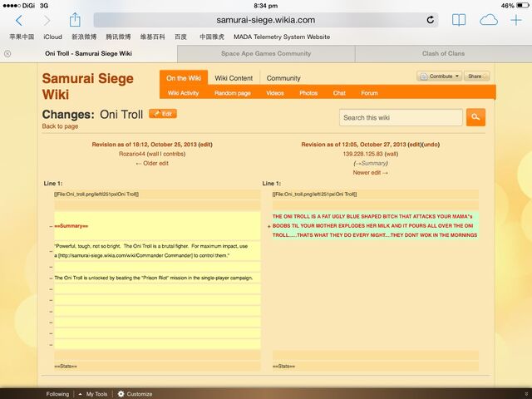Click the wiki search magnifier button
This screenshot has width=532, height=399.
475,117
